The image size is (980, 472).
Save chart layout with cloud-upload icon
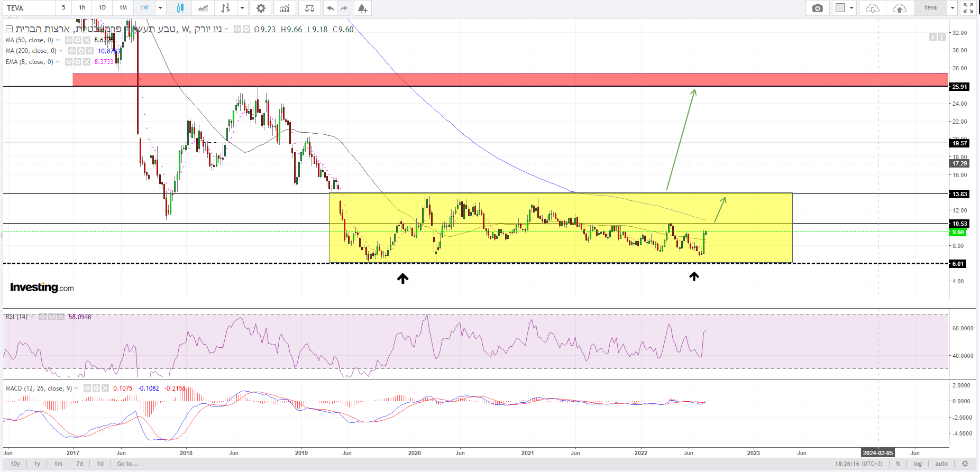899,8
